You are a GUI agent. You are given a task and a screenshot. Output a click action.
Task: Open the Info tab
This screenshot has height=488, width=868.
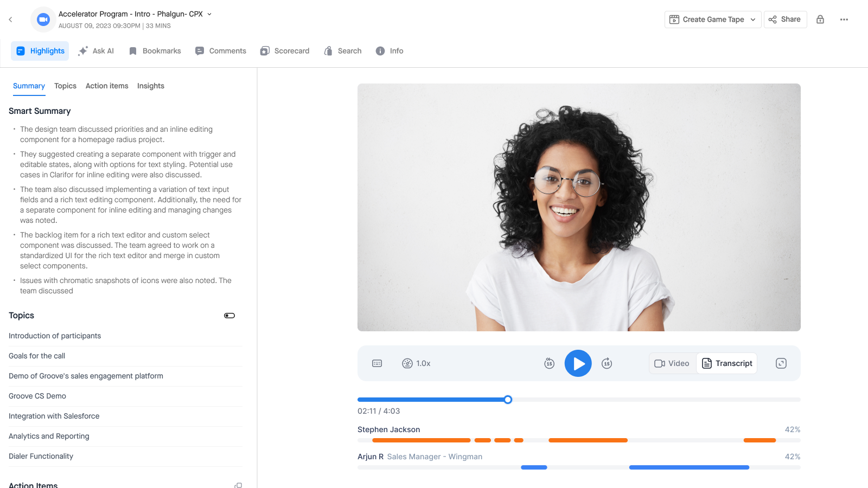[x=390, y=51]
